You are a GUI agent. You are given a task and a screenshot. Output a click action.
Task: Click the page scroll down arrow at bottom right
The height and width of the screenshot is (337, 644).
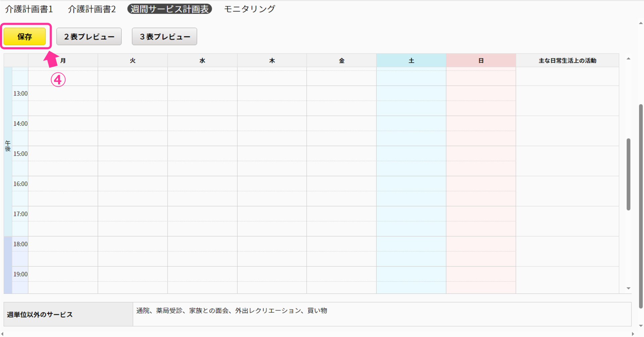(x=641, y=326)
